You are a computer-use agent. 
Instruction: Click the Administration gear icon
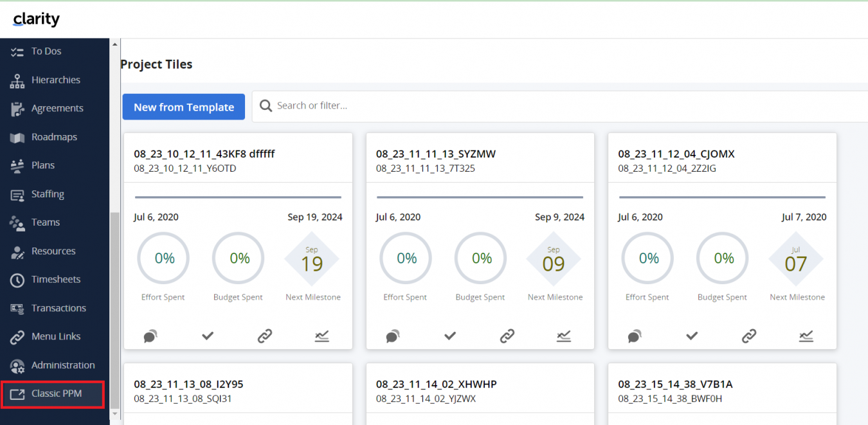pos(17,365)
